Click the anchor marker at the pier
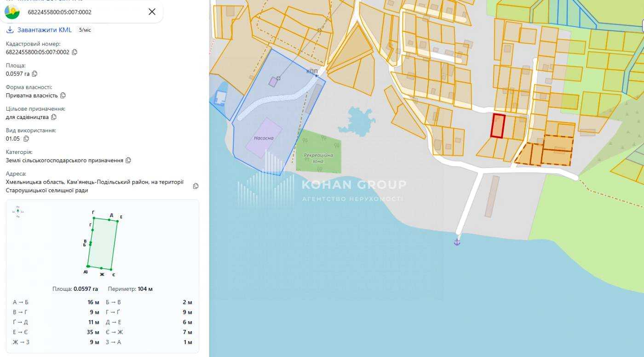Image resolution: width=644 pixels, height=357 pixels. [457, 242]
